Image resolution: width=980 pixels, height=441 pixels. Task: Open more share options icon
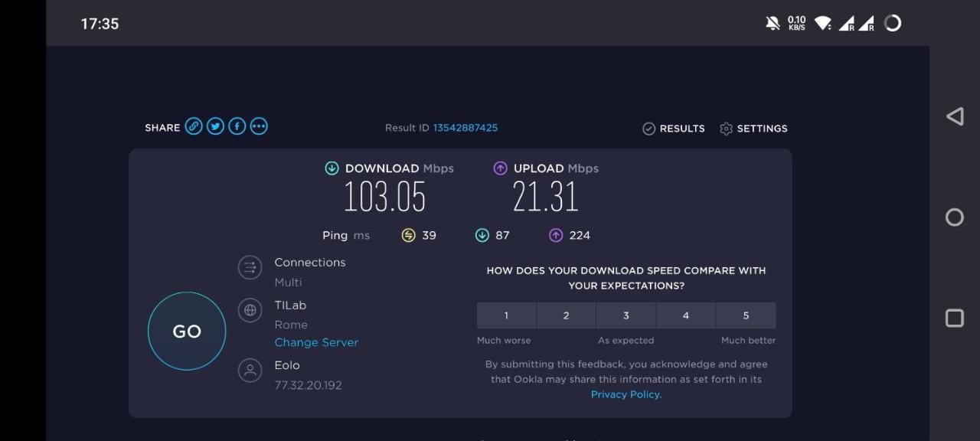click(x=259, y=126)
